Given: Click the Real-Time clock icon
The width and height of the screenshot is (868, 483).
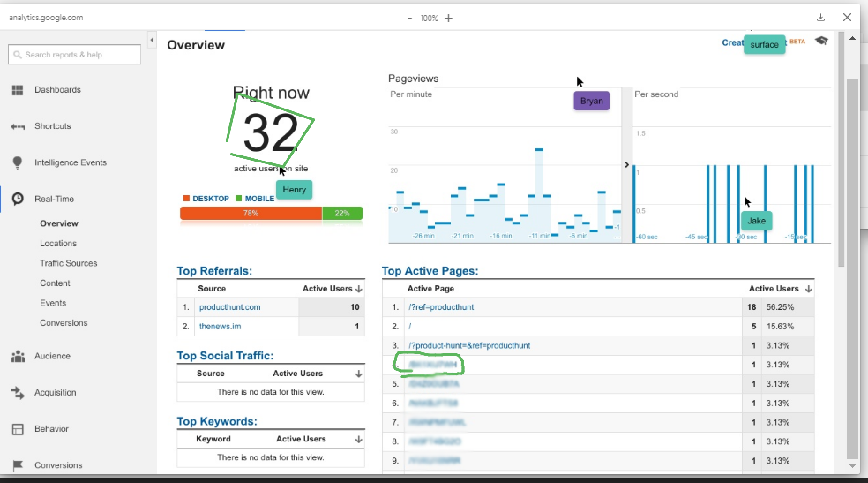Looking at the screenshot, I should pyautogui.click(x=18, y=199).
